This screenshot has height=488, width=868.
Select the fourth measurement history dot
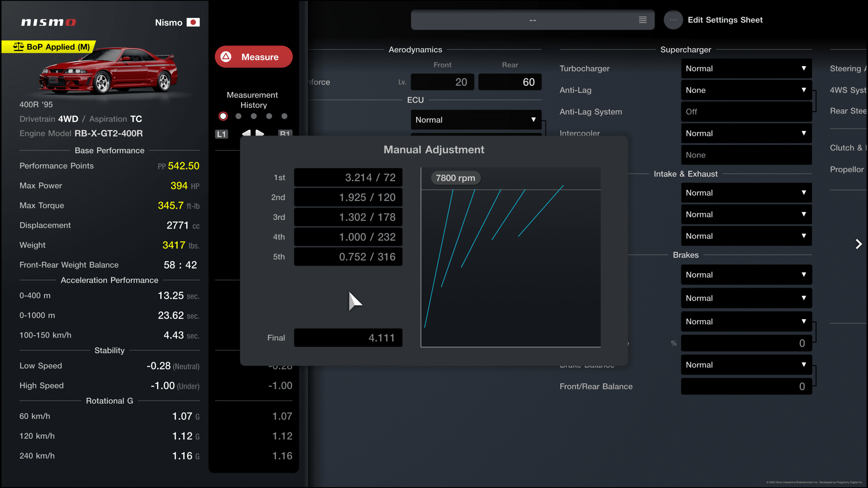(269, 116)
